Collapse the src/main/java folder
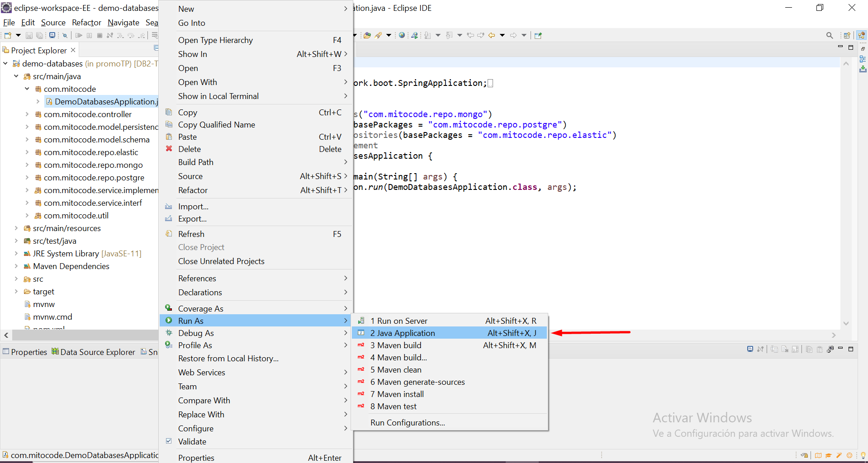Image resolution: width=868 pixels, height=463 pixels. [16, 76]
